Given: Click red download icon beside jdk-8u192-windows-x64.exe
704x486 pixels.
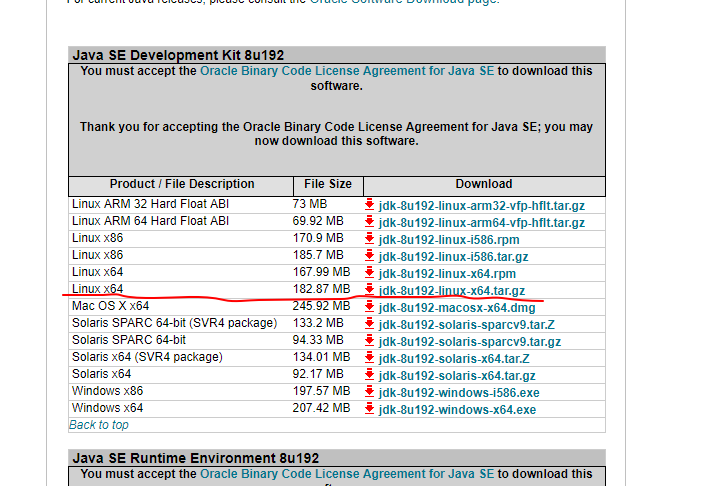Looking at the screenshot, I should [x=369, y=409].
